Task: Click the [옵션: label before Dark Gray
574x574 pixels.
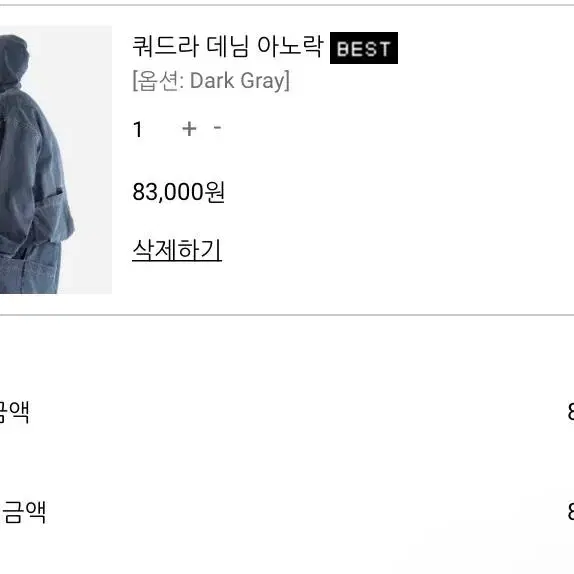Action: [158, 81]
